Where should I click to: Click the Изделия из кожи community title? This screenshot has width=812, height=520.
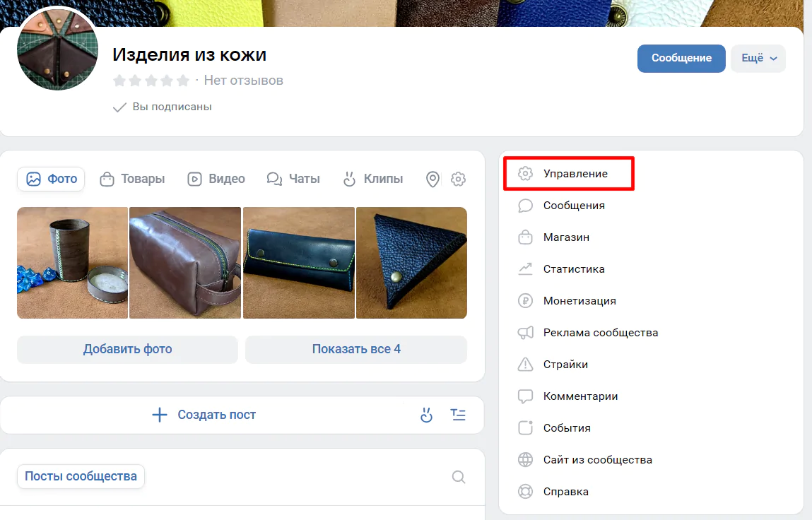(x=189, y=54)
